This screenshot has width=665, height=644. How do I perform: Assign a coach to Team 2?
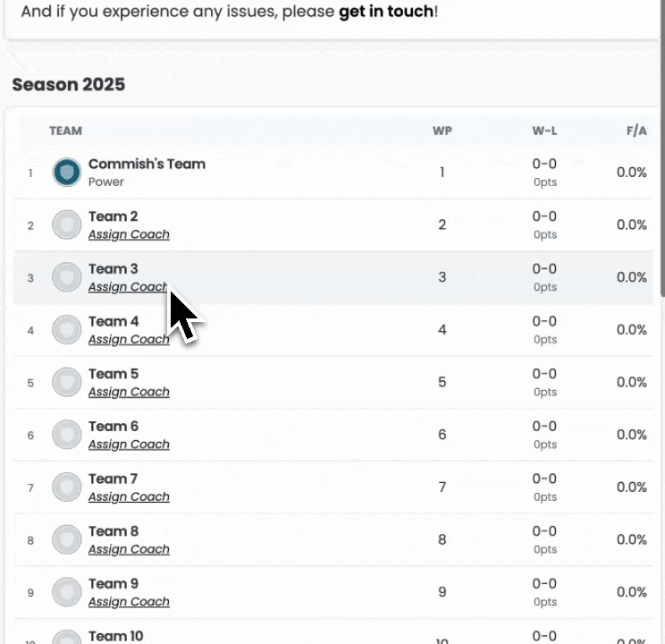129,235
